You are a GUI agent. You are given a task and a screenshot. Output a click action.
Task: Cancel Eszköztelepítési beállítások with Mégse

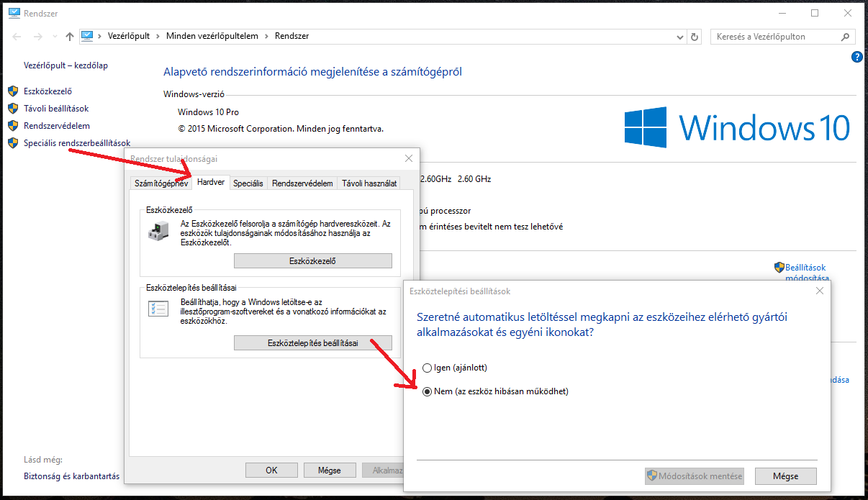click(x=786, y=476)
